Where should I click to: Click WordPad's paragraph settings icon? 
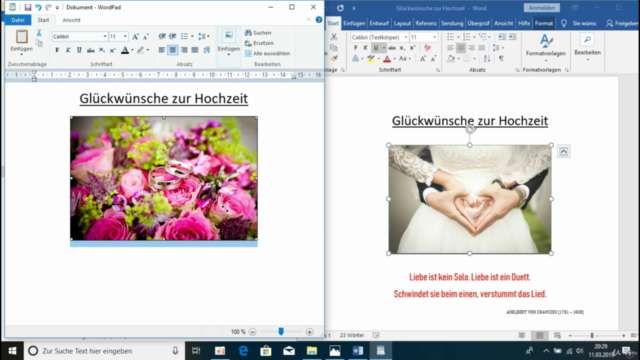207,50
